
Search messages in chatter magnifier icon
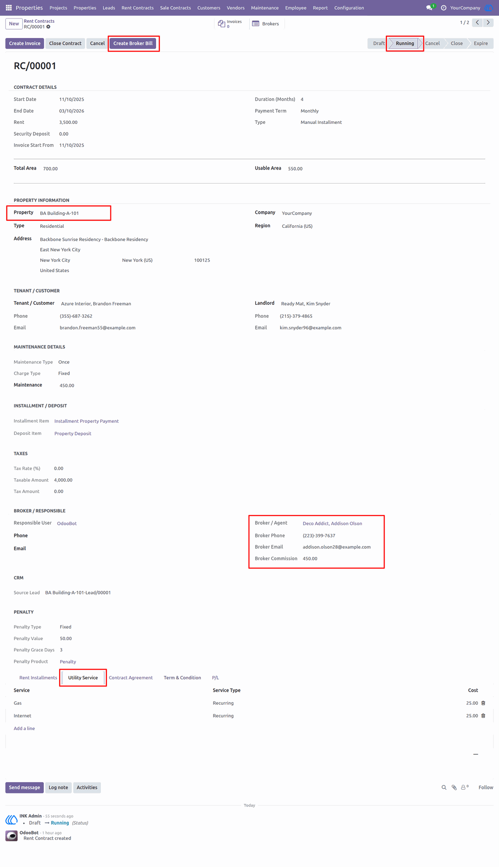[444, 788]
